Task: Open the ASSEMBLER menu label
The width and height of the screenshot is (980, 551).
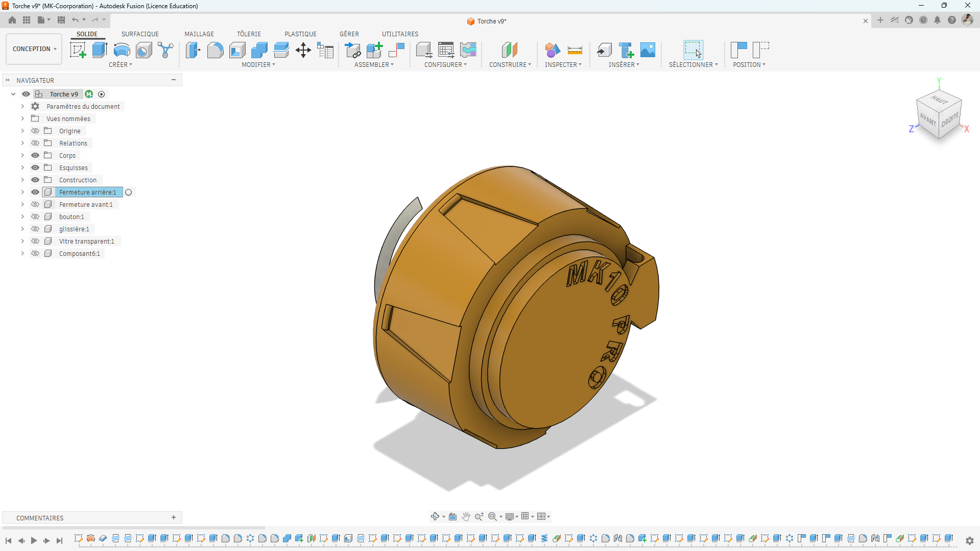Action: point(374,65)
